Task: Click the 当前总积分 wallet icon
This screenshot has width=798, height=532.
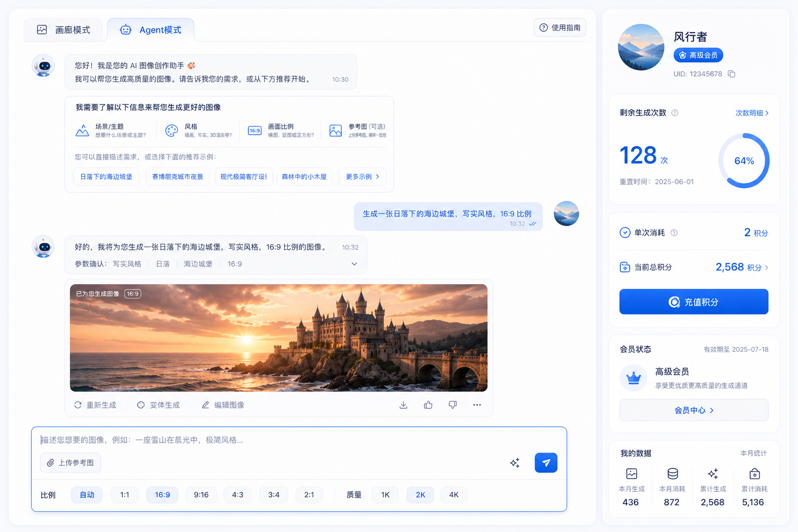Action: click(625, 267)
